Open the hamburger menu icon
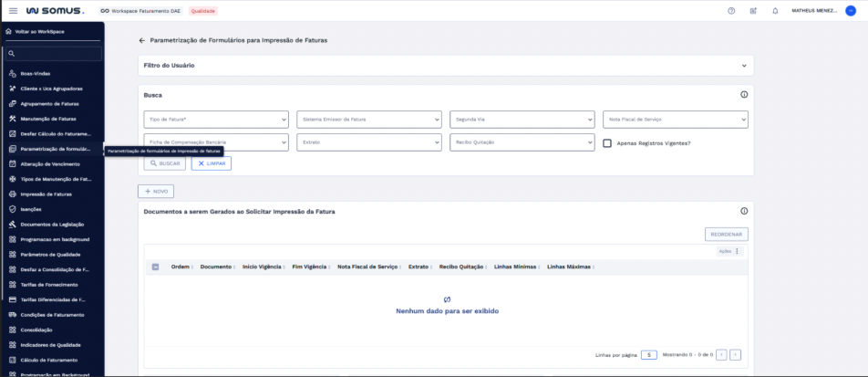This screenshot has width=868, height=377. coord(13,10)
